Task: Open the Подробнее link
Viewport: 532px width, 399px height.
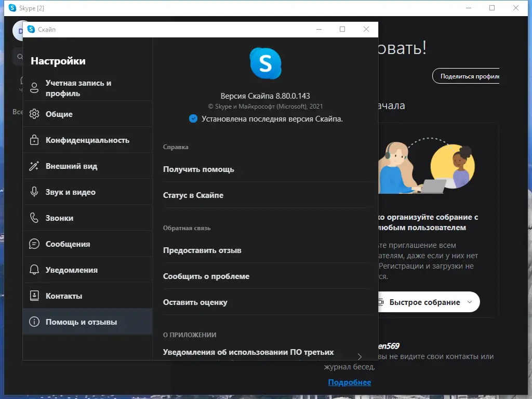Action: pos(350,382)
